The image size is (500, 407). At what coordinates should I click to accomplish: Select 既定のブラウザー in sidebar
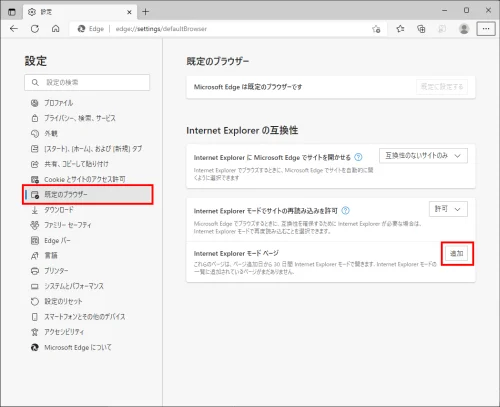(88, 195)
